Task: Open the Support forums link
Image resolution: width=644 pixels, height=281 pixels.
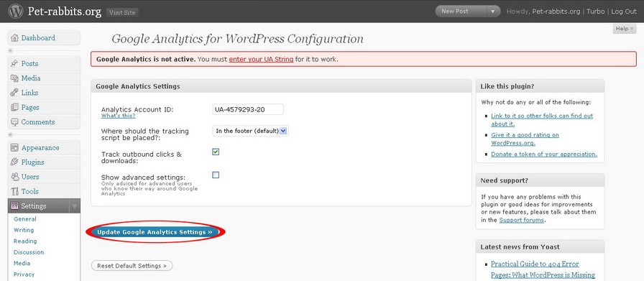Action: tap(522, 220)
